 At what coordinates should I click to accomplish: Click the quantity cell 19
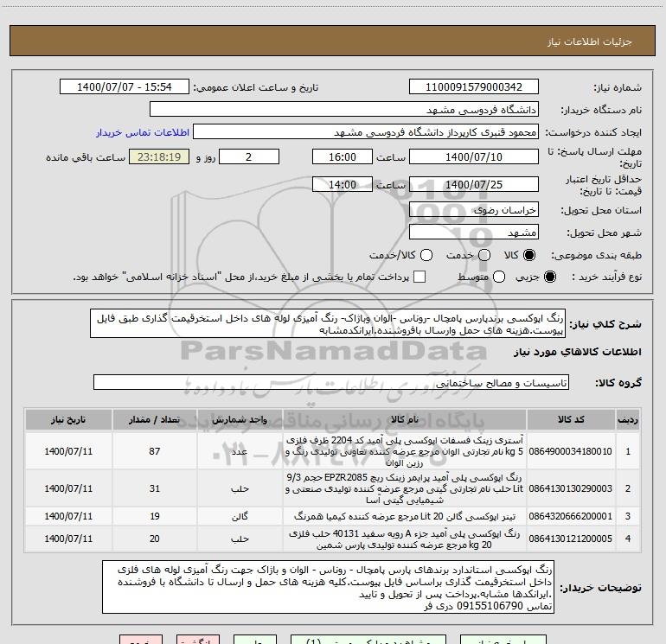coord(155,516)
